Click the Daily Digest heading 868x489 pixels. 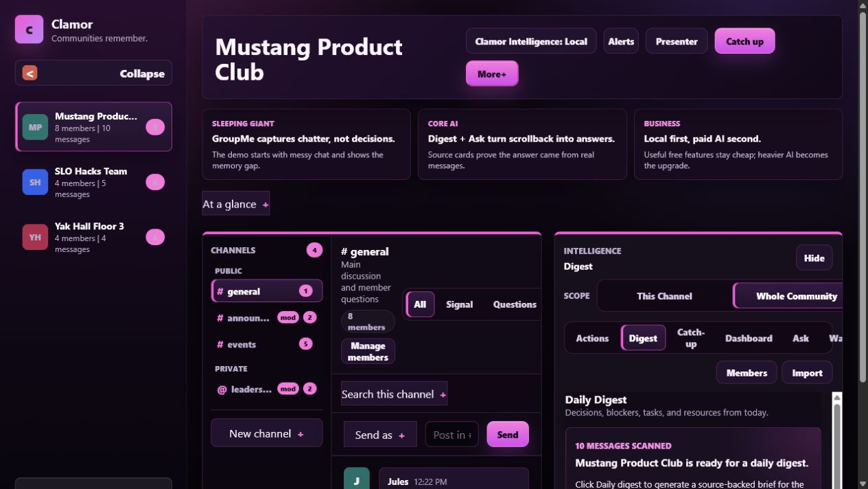coord(596,399)
